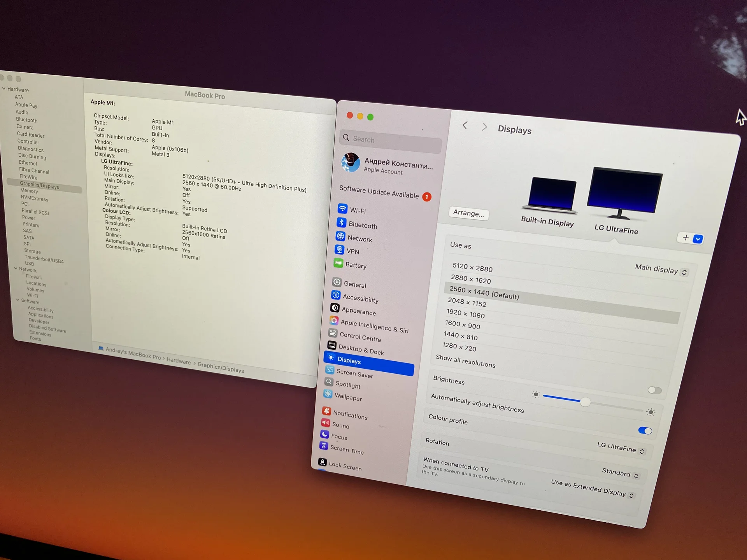
Task: Click Andrey's MacBook Pro in path bar
Action: tap(133, 353)
